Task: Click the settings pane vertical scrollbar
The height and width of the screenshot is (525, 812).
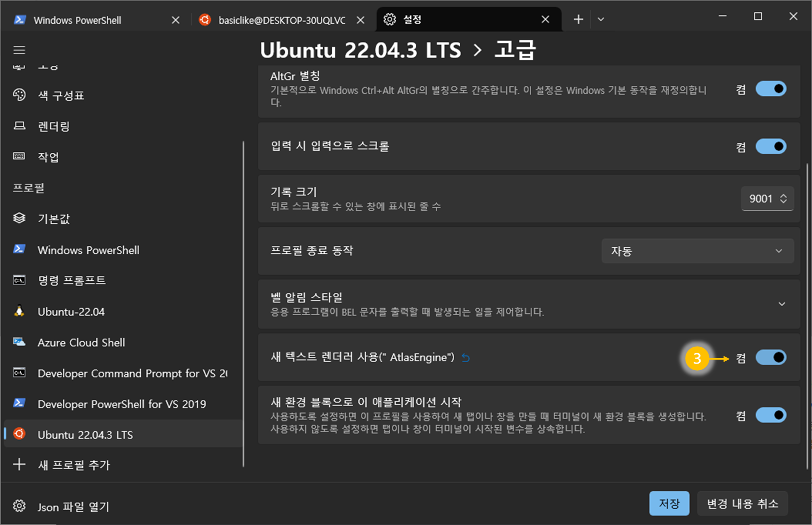Action: (807, 316)
